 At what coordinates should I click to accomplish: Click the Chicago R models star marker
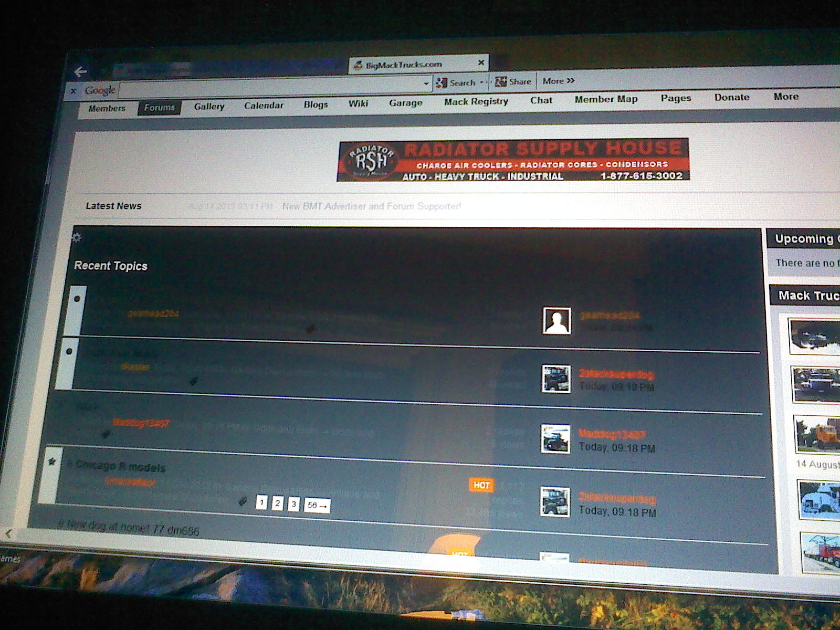52,462
